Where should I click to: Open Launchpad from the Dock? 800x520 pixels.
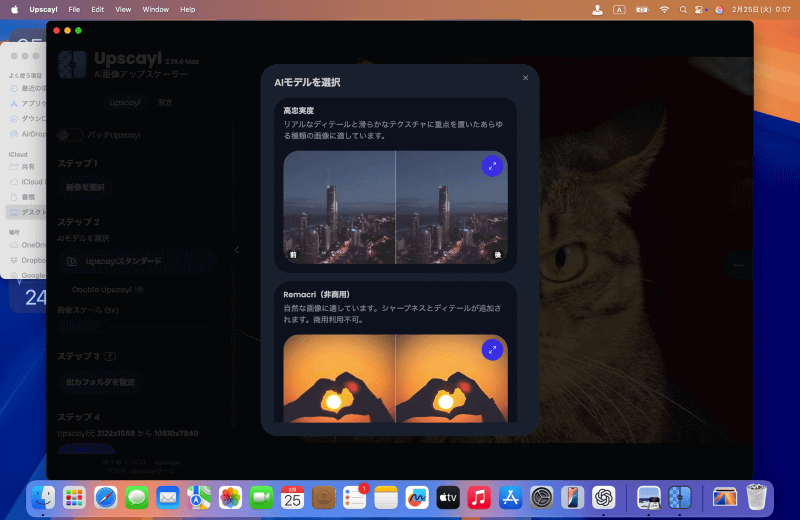click(x=74, y=497)
